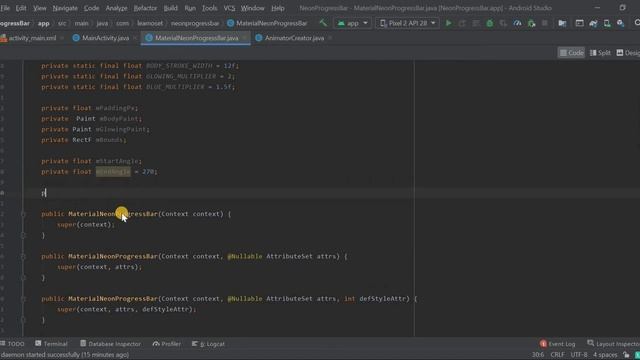640x360 pixels.
Task: Click the app breadcrumb in navigation bar
Action: coord(44,23)
